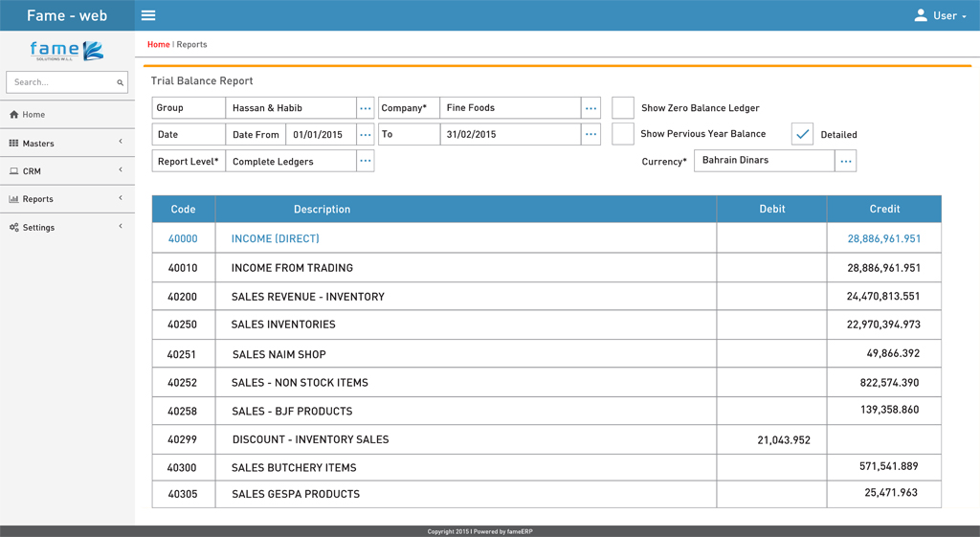Open the User account icon
This screenshot has width=980, height=537.
pos(920,15)
